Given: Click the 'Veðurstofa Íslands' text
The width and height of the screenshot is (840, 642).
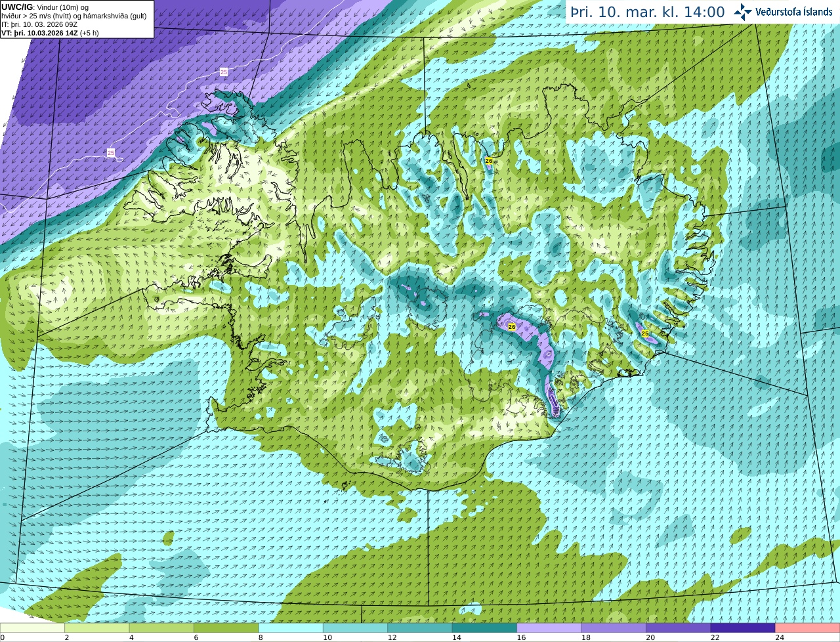Looking at the screenshot, I should [x=794, y=12].
